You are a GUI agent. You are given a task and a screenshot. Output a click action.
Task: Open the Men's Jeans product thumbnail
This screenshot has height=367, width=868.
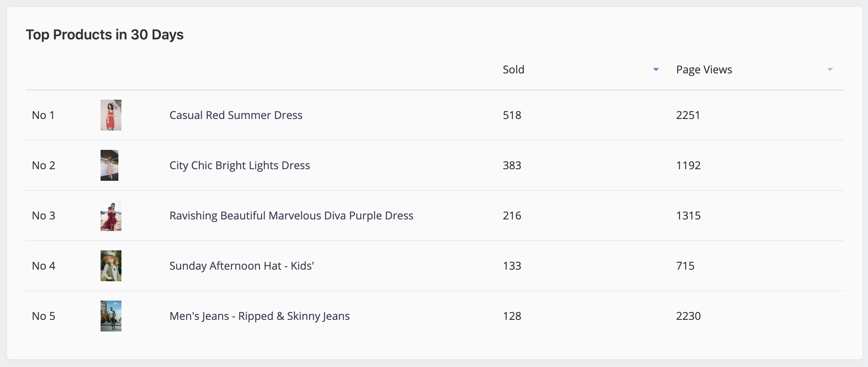click(x=111, y=316)
